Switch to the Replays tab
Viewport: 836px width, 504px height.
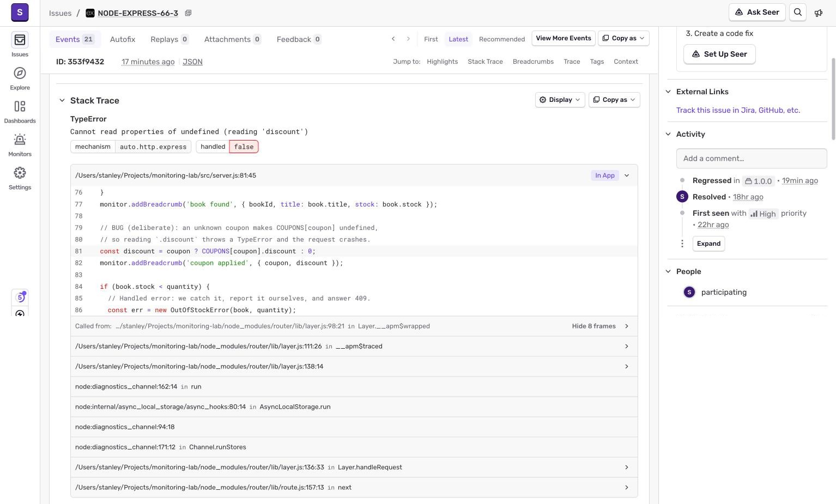(x=169, y=39)
